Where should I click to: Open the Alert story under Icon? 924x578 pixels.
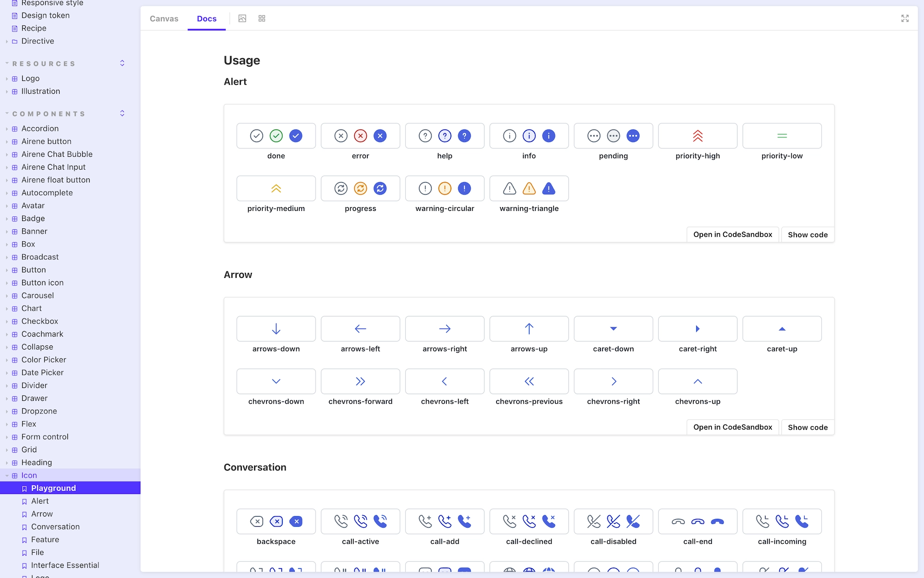(40, 501)
